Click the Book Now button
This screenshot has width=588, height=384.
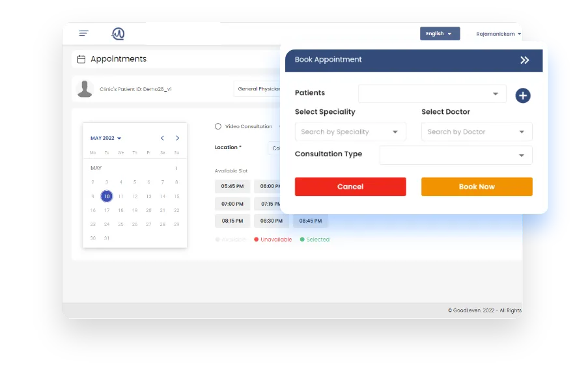477,187
